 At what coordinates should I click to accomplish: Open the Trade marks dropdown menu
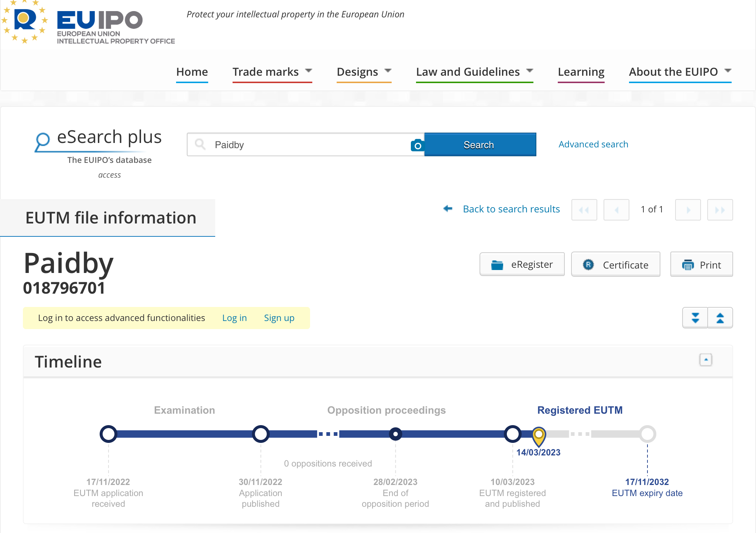pos(272,72)
